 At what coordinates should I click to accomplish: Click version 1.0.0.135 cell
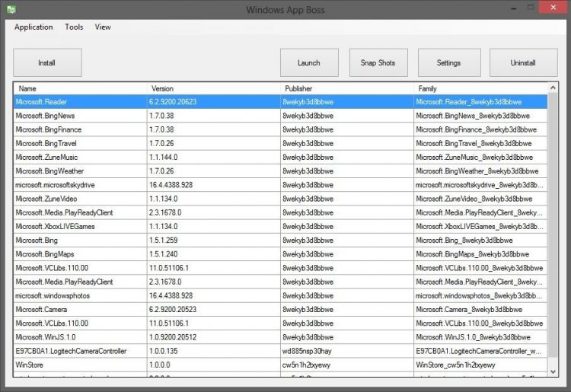click(x=213, y=351)
